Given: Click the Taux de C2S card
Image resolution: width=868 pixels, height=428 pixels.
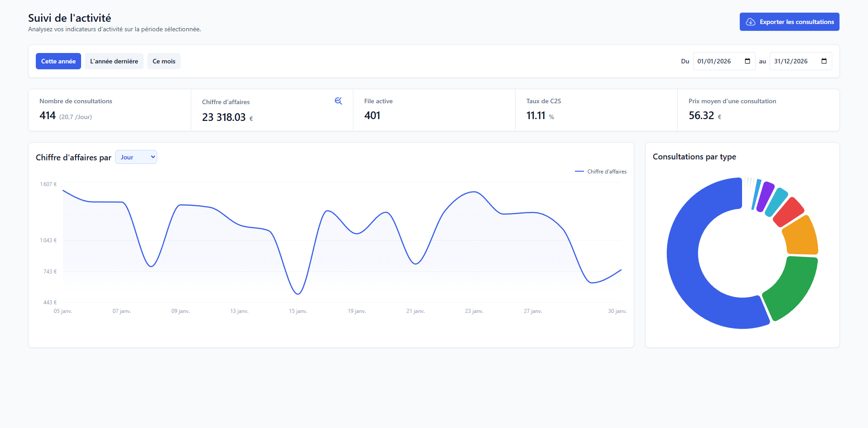Looking at the screenshot, I should coord(596,110).
